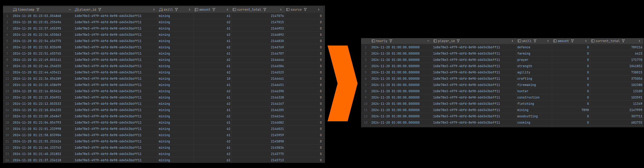Click filter icon on left table player_id column
This screenshot has height=168, width=644.
pyautogui.click(x=100, y=10)
